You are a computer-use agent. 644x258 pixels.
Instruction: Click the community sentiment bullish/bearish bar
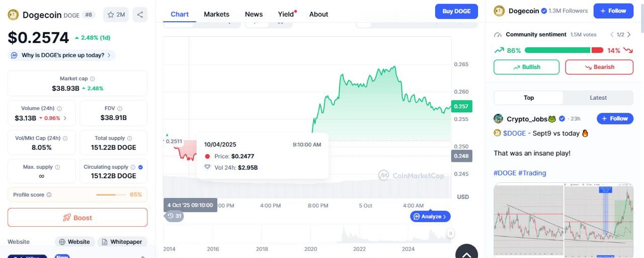[x=563, y=50]
